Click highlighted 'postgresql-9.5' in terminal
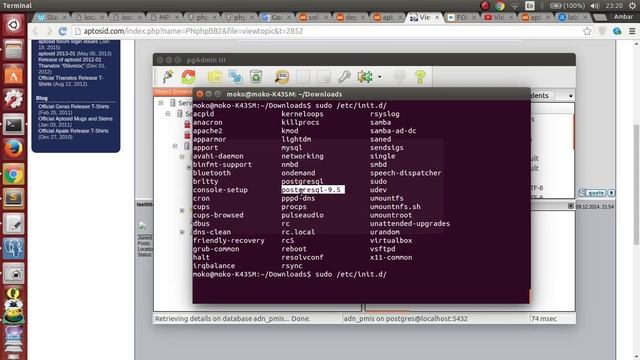This screenshot has width=640, height=360. tap(313, 190)
